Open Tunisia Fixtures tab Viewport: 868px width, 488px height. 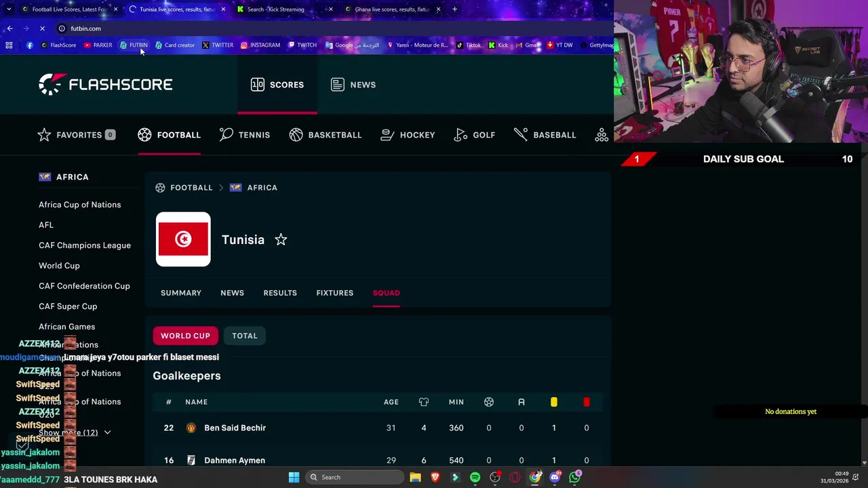pyautogui.click(x=334, y=293)
